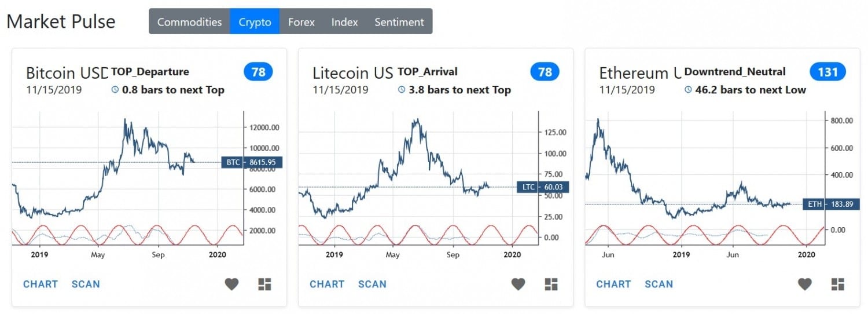Screen dimensions: 868x314
Task: Click the clock icon on Ethereum card
Action: click(x=688, y=90)
